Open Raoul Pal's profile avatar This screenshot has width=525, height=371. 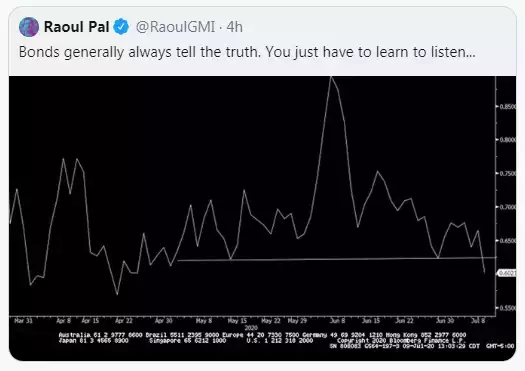coord(29,27)
